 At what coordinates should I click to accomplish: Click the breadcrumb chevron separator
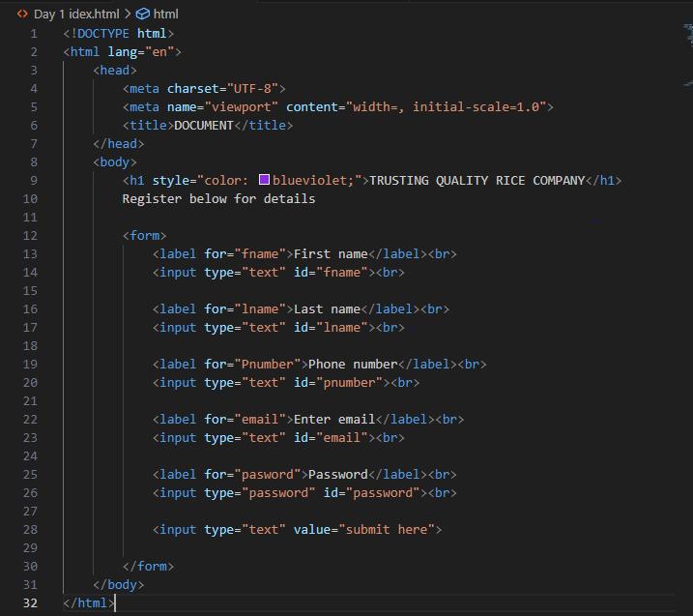128,15
